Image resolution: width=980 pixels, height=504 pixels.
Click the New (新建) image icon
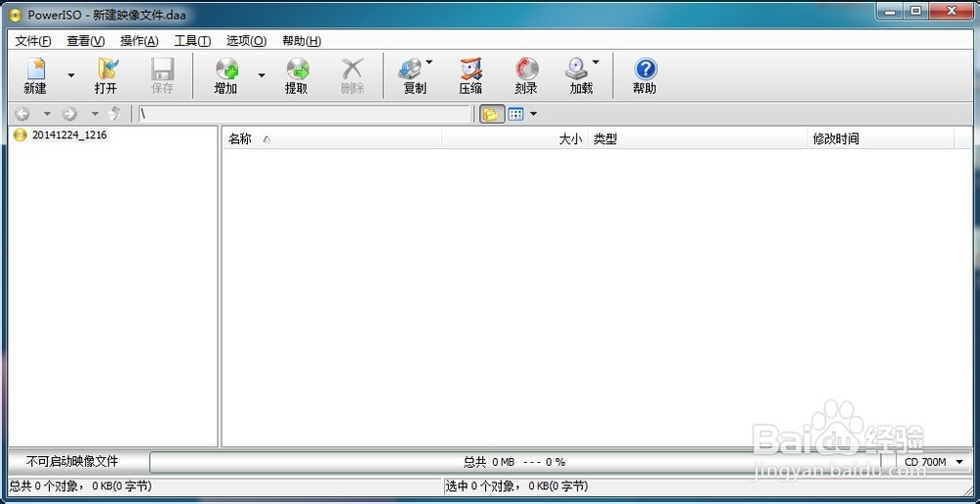35,69
